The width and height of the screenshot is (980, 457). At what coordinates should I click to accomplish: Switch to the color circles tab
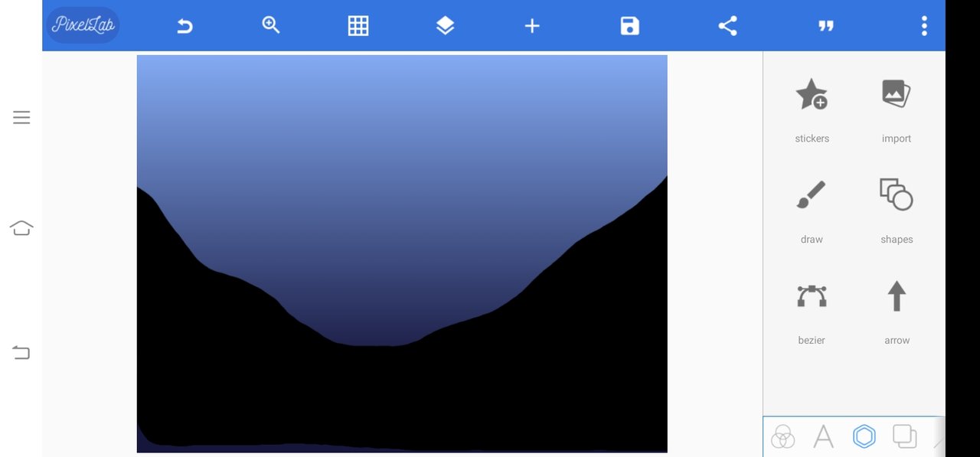782,436
